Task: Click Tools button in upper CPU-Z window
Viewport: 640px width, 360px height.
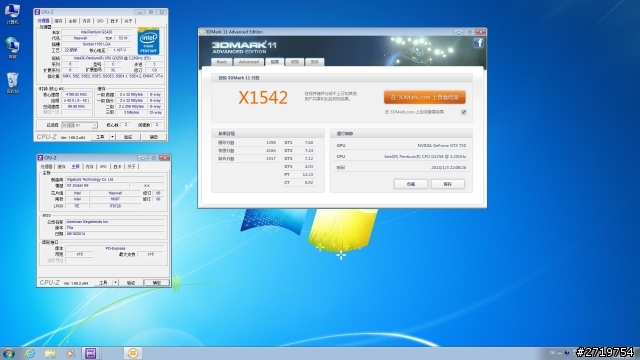Action: [100, 137]
